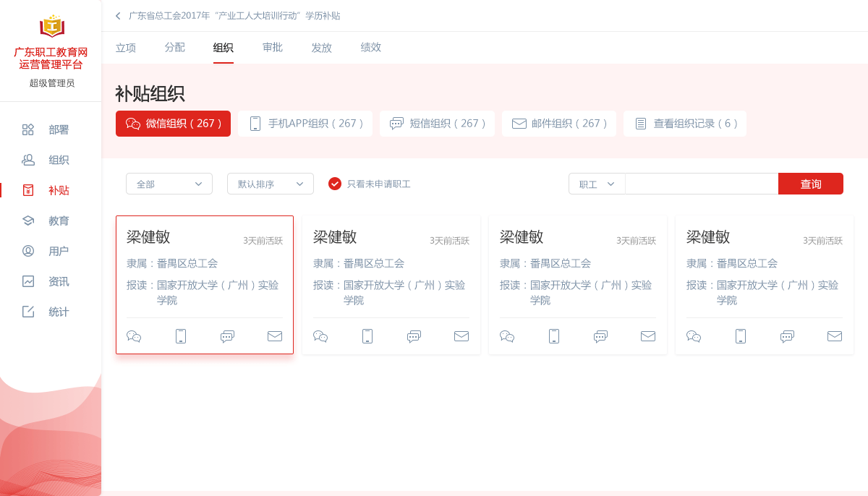Screen dimensions: 868x496
Task: Open the 默认排序 sort dropdown
Action: 271,184
